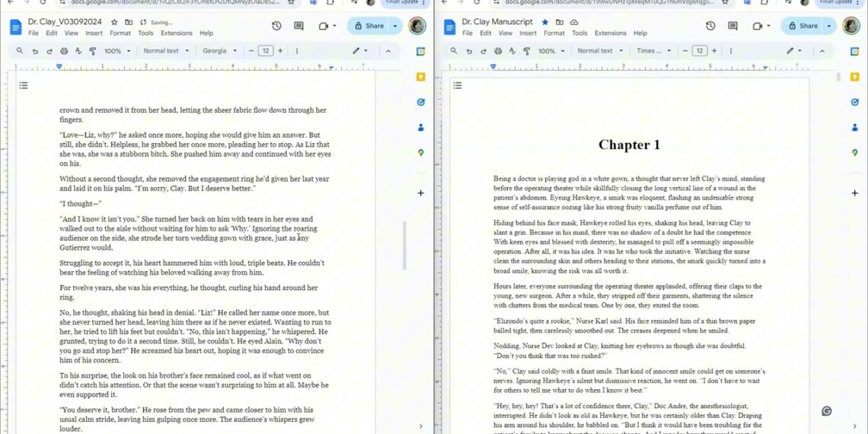The height and width of the screenshot is (434, 868).
Task: Open more toolbar options in Dr. Clay_V03092024
Action: [297, 51]
